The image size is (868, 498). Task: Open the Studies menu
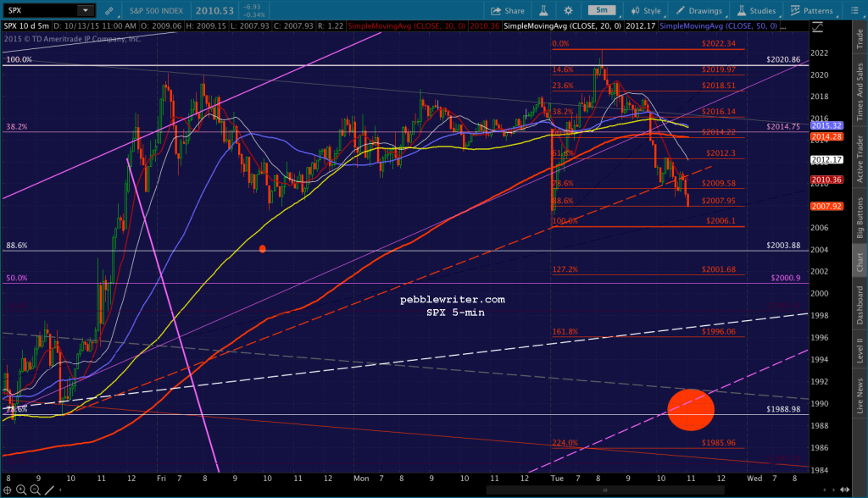coord(756,10)
